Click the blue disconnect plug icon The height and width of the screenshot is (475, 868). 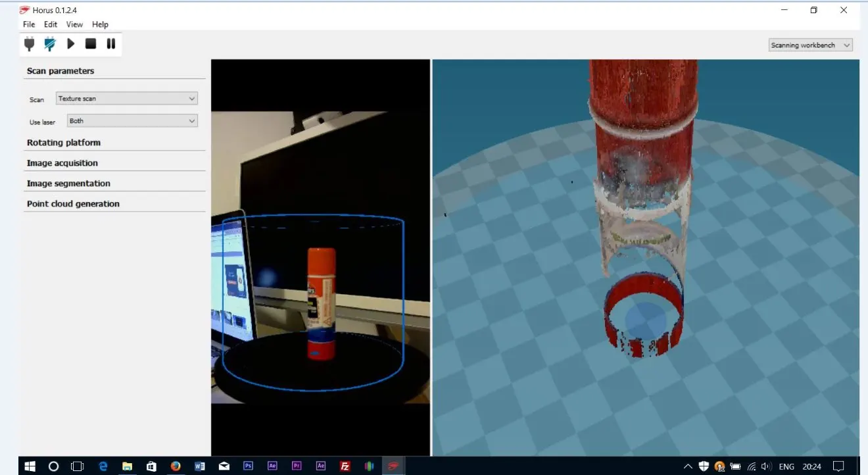tap(49, 44)
